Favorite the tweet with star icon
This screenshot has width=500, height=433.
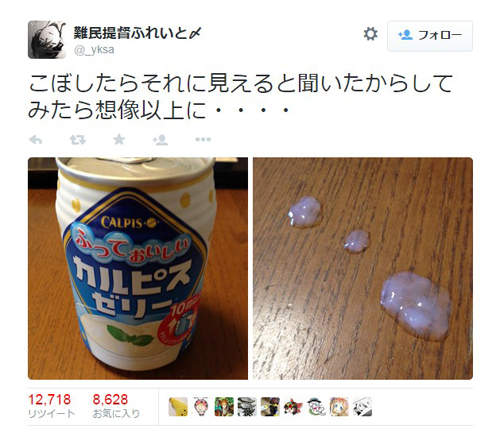click(x=119, y=139)
